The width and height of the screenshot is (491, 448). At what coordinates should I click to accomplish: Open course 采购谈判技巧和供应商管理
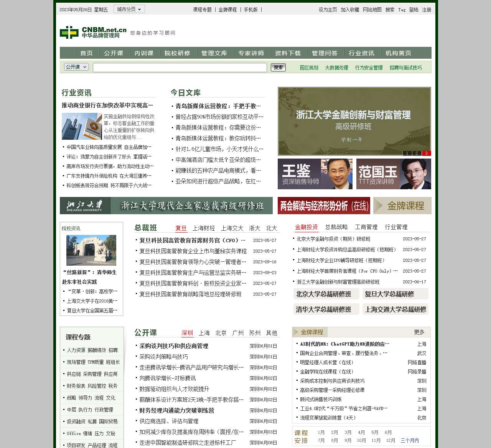pyautogui.click(x=174, y=346)
